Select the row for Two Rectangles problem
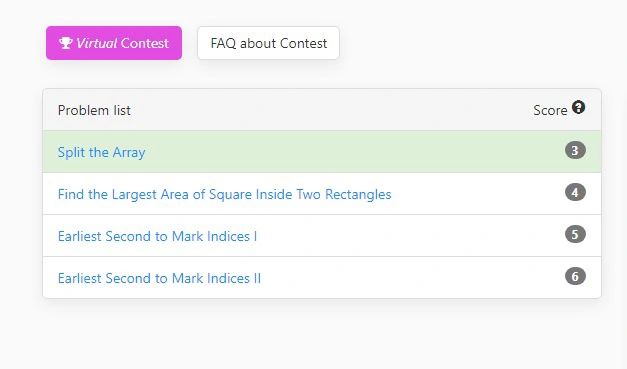 pos(322,193)
